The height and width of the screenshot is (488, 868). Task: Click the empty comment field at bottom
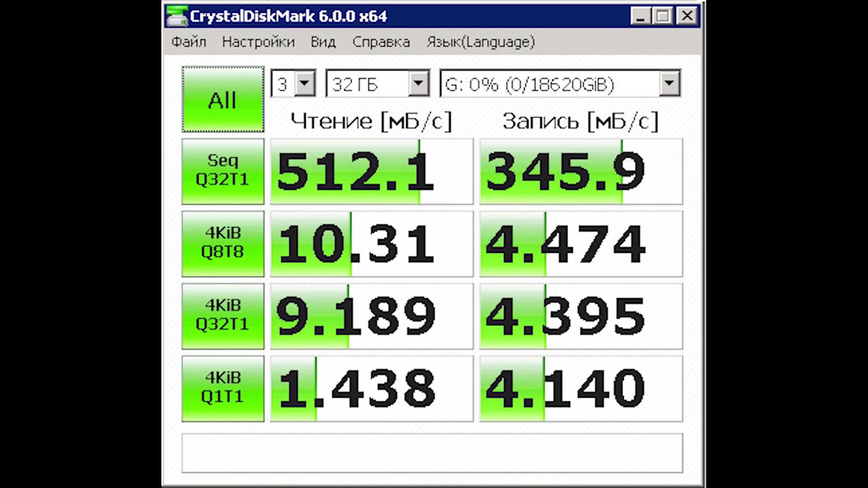point(432,453)
